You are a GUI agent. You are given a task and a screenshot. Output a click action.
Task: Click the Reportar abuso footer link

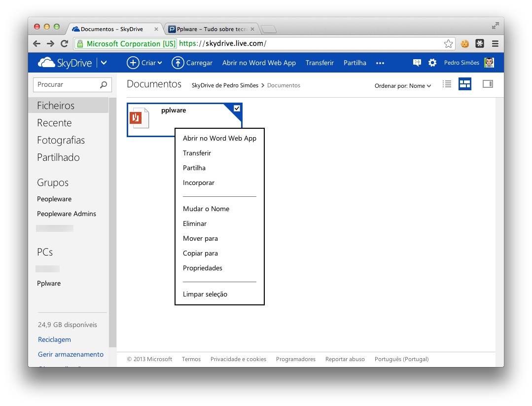point(345,359)
